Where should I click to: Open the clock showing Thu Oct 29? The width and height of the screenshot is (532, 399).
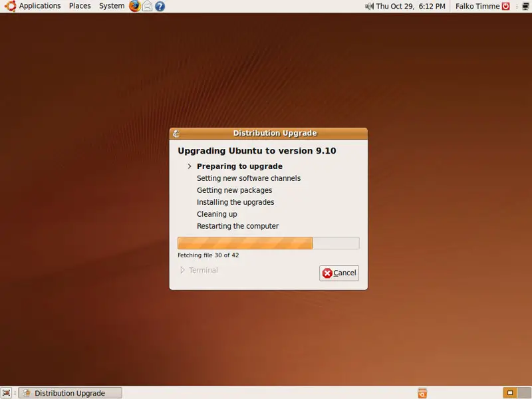pos(410,6)
